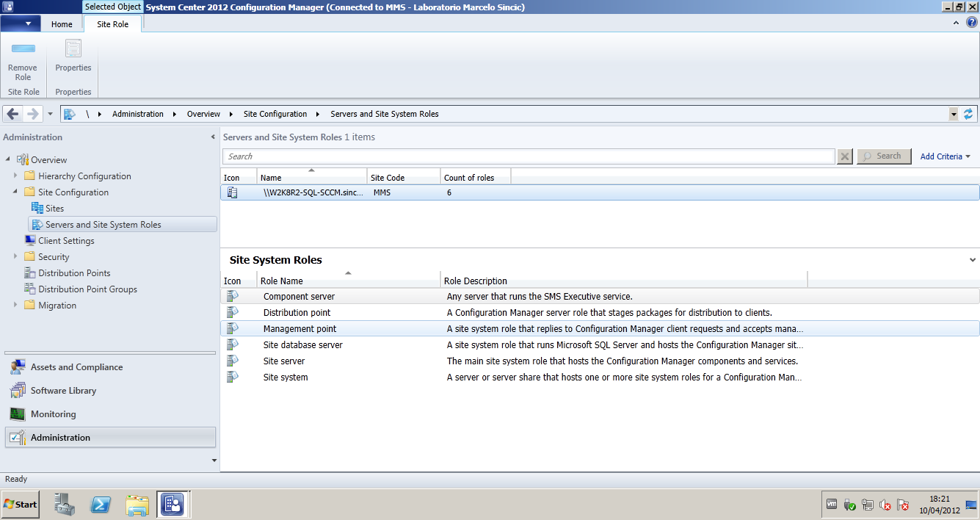Go back with the navigation arrow
Viewport: 980px width, 520px height.
12,114
